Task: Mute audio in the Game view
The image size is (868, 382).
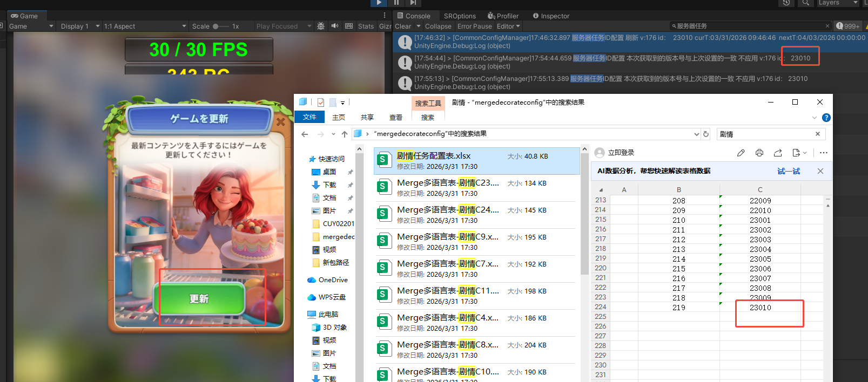Action: pos(335,26)
